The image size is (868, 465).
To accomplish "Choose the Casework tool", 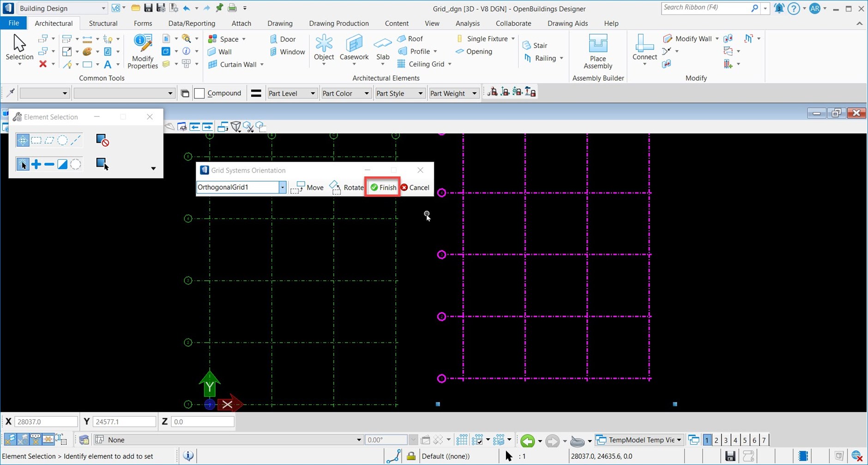I will coord(354,47).
